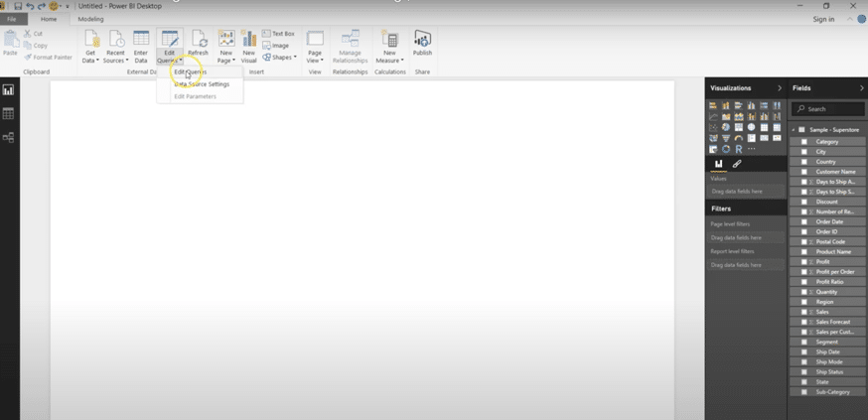Switch to Data view in left sidebar
The width and height of the screenshot is (868, 420).
point(8,113)
